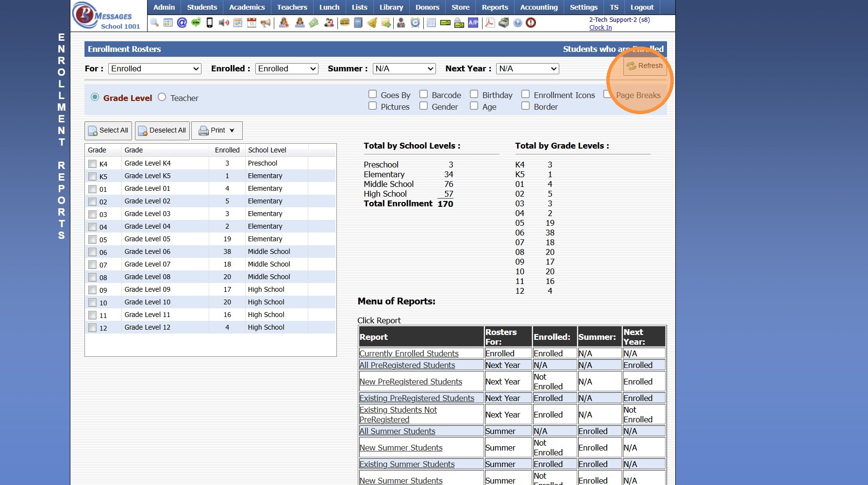
Task: Click the blue book icon
Action: click(358, 22)
